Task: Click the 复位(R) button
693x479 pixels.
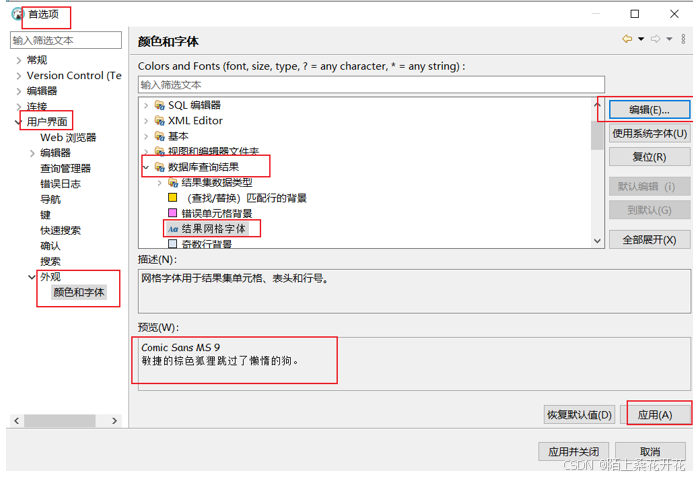Action: (649, 156)
